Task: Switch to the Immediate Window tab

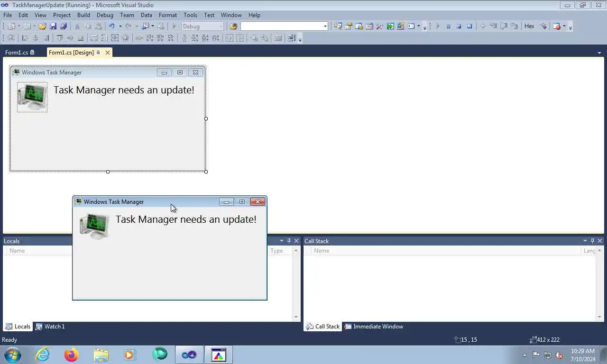Action: point(374,327)
